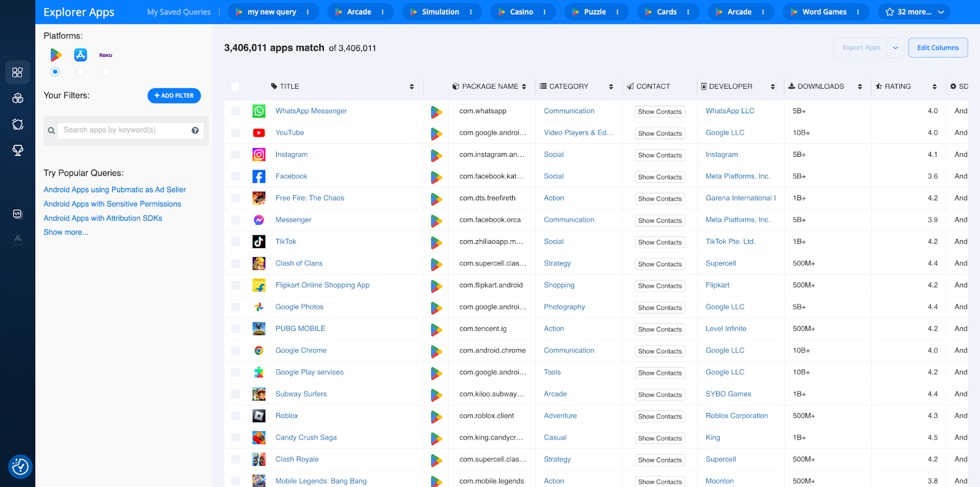Select the Google Play platform icon

(x=56, y=55)
